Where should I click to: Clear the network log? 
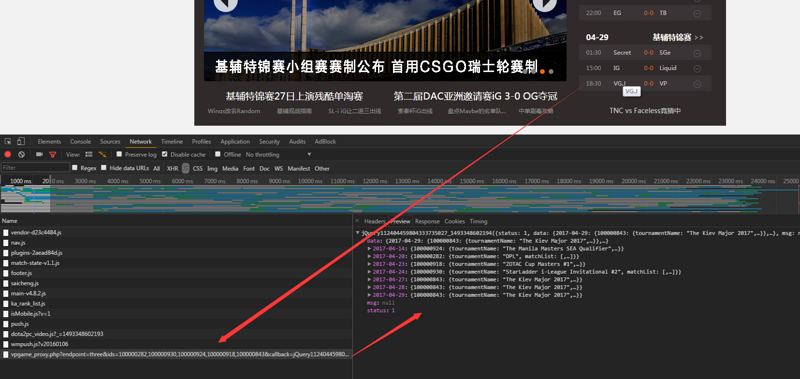point(21,155)
